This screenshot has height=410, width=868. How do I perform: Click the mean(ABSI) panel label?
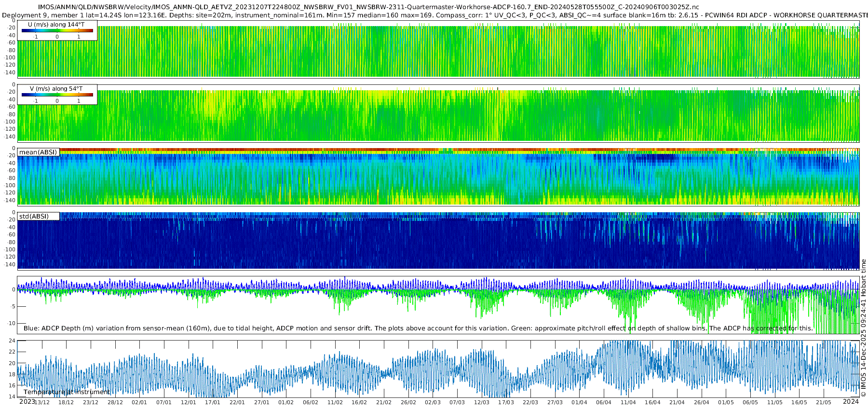pos(39,152)
